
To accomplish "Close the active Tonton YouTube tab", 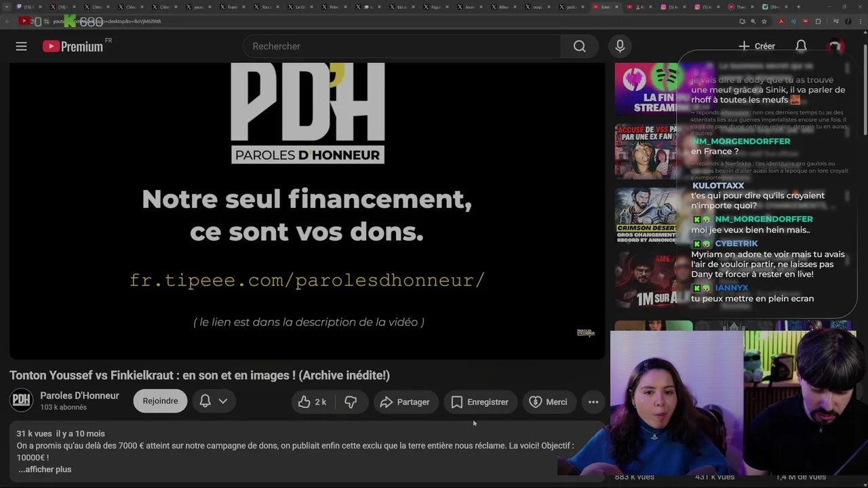I will point(616,7).
